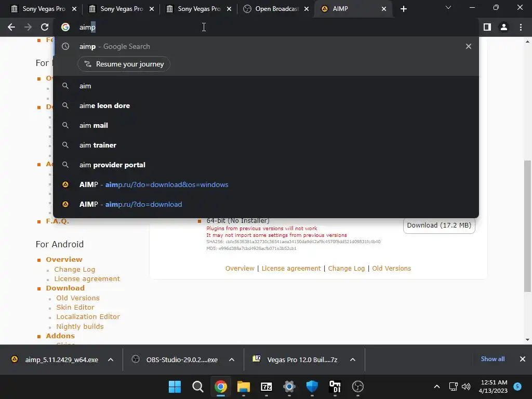Image resolution: width=532 pixels, height=399 pixels.
Task: Open 7-Zip from the taskbar
Action: click(267, 387)
